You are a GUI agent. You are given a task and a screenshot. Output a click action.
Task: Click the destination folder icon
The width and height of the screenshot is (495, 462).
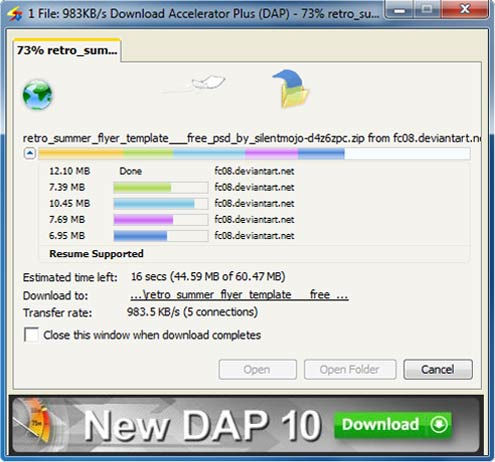pyautogui.click(x=291, y=89)
